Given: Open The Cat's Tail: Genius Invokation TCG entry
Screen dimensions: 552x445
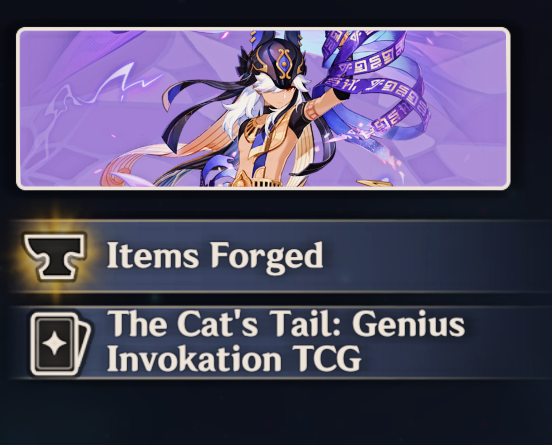Looking at the screenshot, I should coord(282,343).
